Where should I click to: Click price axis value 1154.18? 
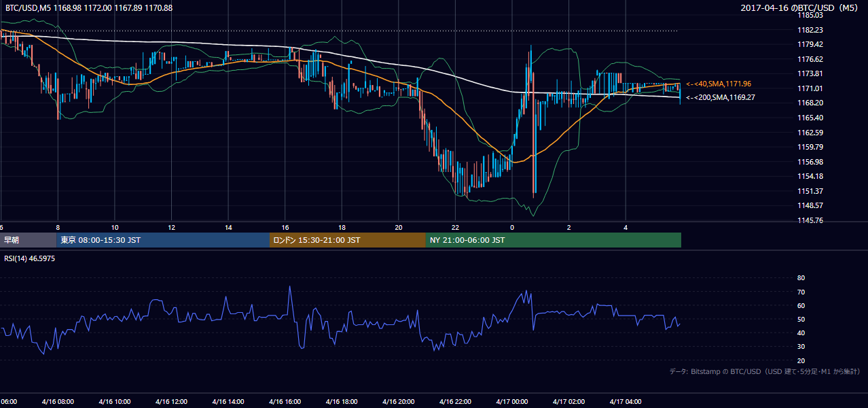point(810,176)
